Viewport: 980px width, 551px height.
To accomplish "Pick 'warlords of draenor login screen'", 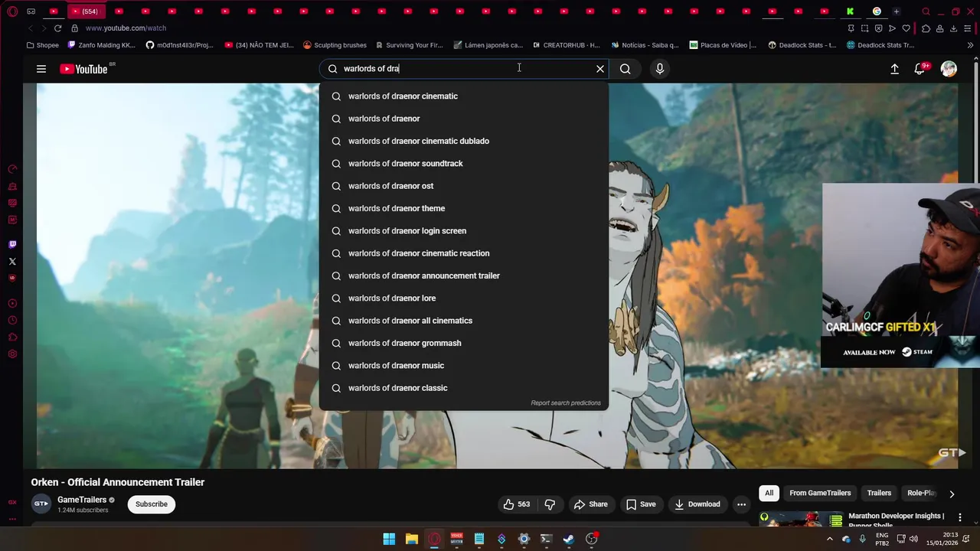I will pyautogui.click(x=463, y=231).
